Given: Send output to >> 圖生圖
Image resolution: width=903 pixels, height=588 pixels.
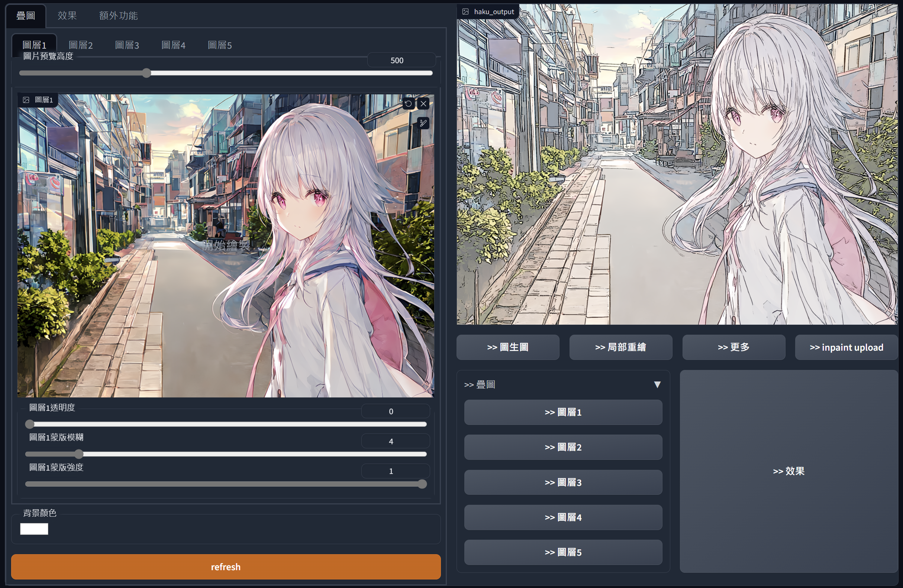Looking at the screenshot, I should point(508,347).
